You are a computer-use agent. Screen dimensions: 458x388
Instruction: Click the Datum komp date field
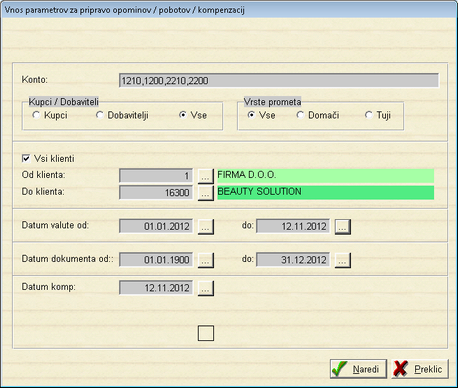tap(156, 288)
